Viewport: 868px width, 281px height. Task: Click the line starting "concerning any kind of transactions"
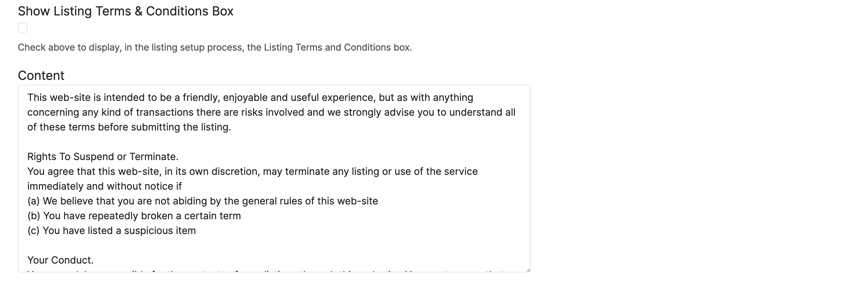tap(271, 112)
